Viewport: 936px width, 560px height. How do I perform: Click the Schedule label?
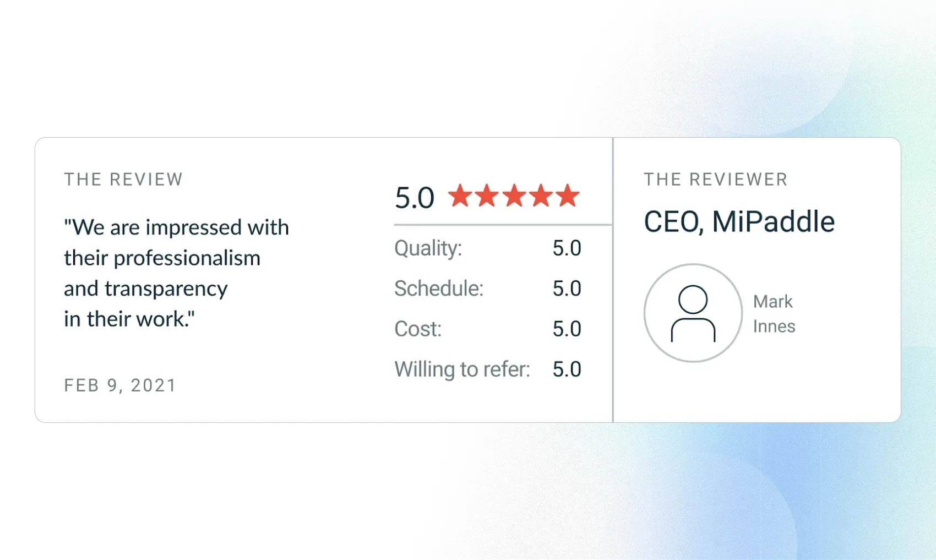[x=439, y=289]
